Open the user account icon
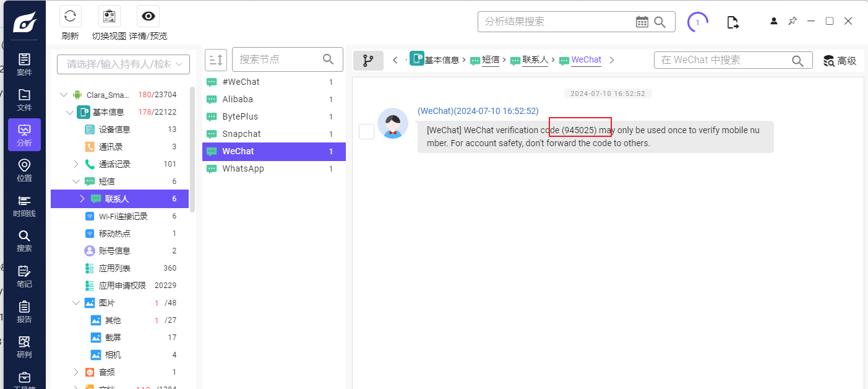The height and width of the screenshot is (389, 868). point(774,21)
